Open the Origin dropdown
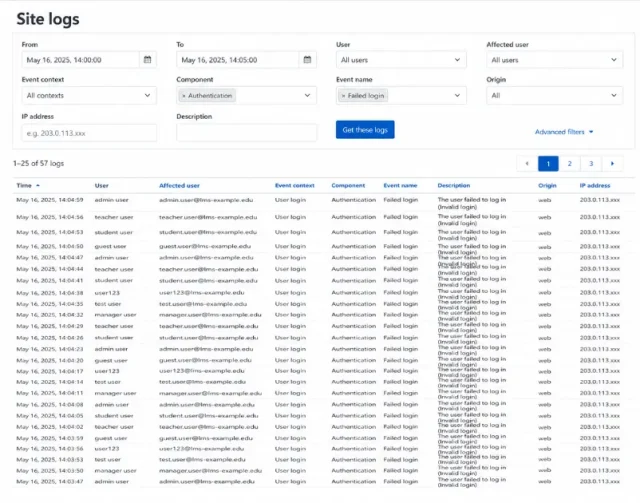This screenshot has width=640, height=503. click(554, 96)
